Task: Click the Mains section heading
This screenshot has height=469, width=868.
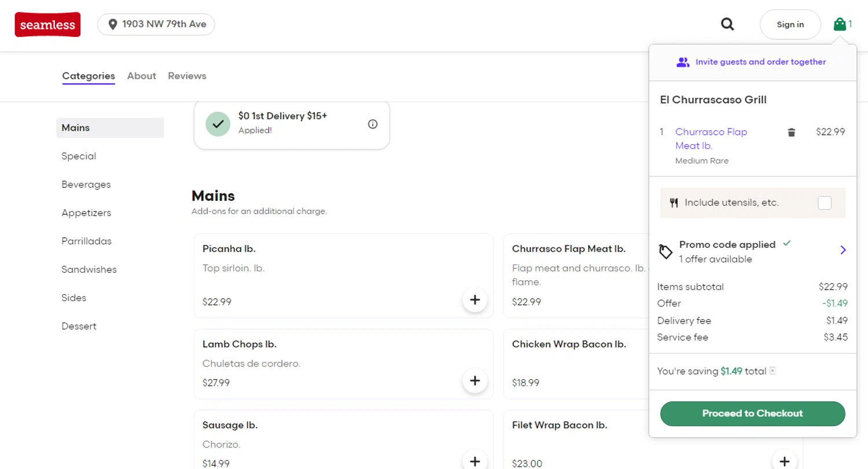Action: click(213, 196)
